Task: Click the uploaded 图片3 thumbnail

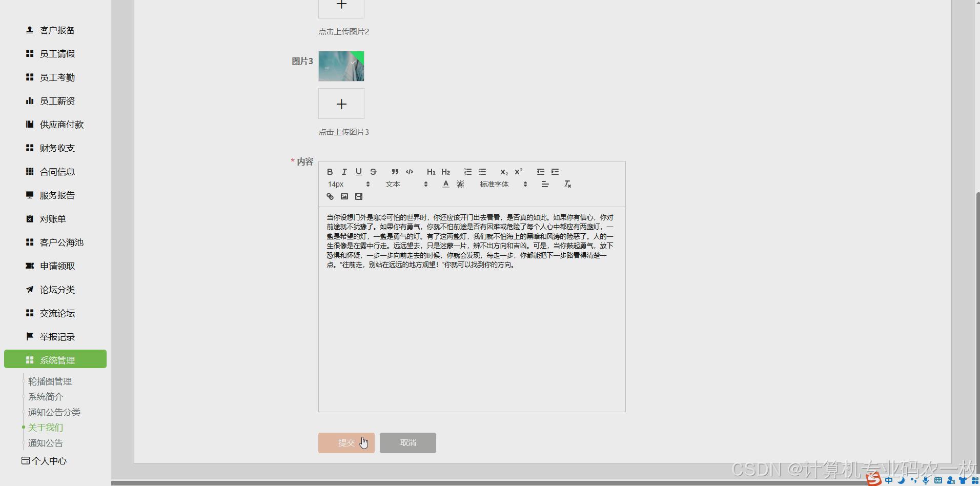Action: (341, 66)
